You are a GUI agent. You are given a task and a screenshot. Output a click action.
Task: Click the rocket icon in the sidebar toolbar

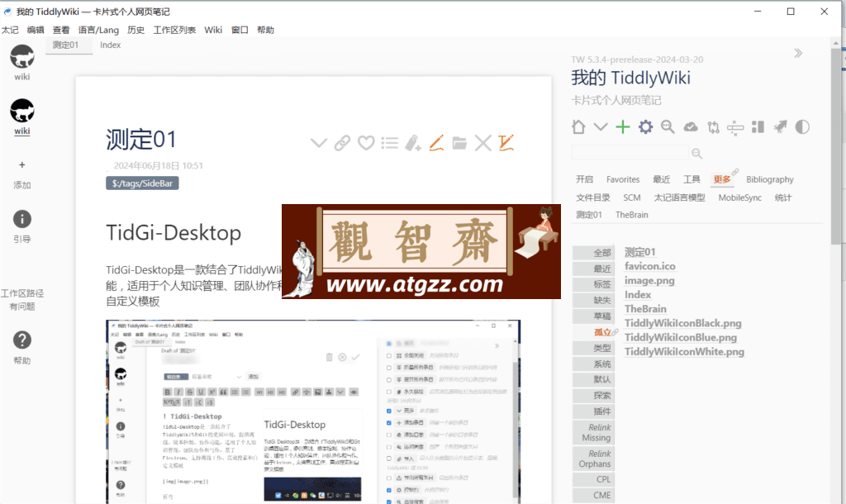[780, 126]
